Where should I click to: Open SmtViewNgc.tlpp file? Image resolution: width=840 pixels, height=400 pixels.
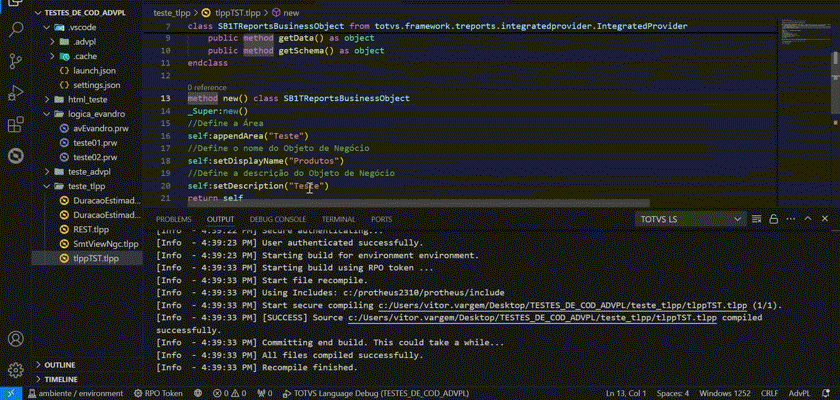[x=106, y=244]
